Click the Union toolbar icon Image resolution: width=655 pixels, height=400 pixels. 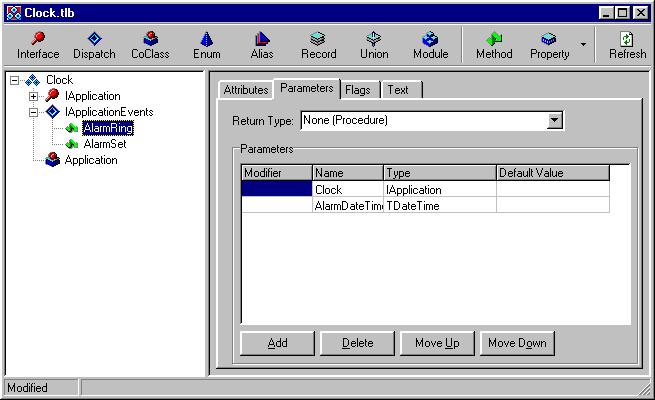(x=374, y=45)
